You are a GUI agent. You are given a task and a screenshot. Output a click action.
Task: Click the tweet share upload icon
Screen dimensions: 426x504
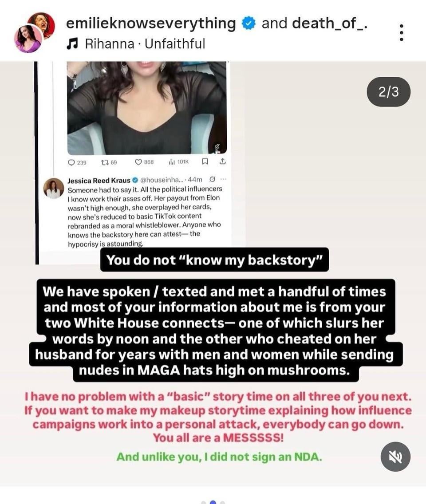(222, 161)
